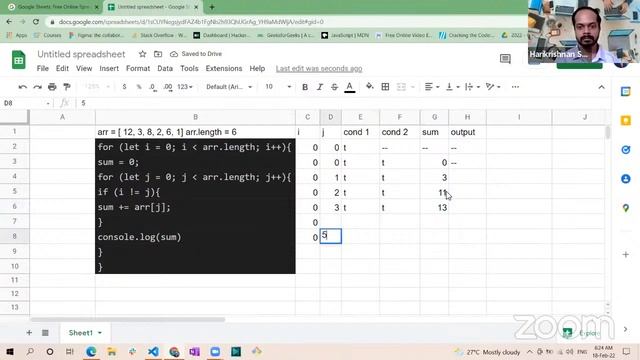Add a new sheet with plus button

pos(29,333)
